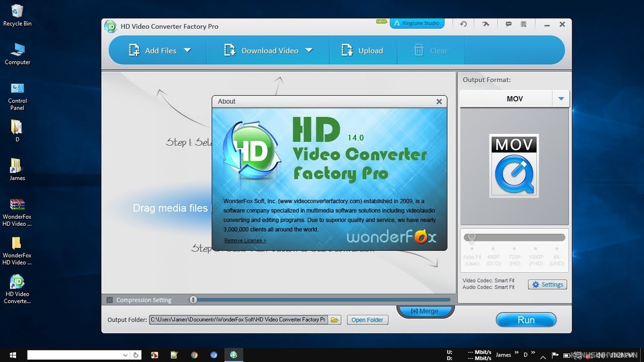
Task: Select the 4K (UHD) resolution marker
Action: click(x=556, y=256)
